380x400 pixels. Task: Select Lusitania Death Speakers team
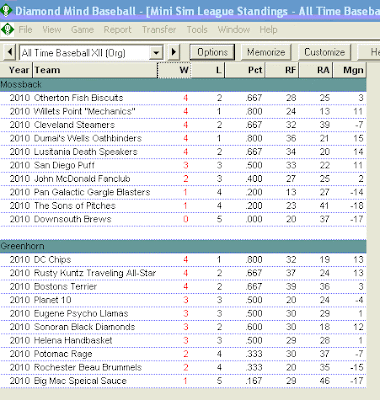[183, 152]
